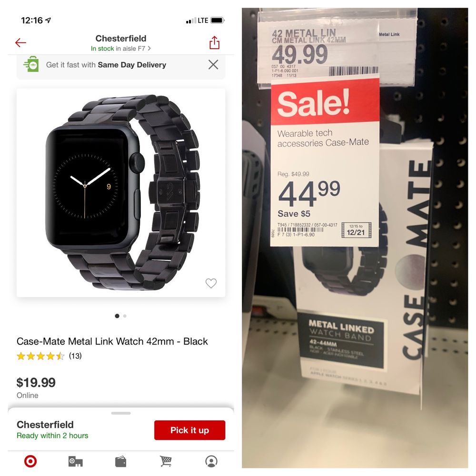Tap the Pick it up button
The width and height of the screenshot is (476, 476).
(x=190, y=430)
